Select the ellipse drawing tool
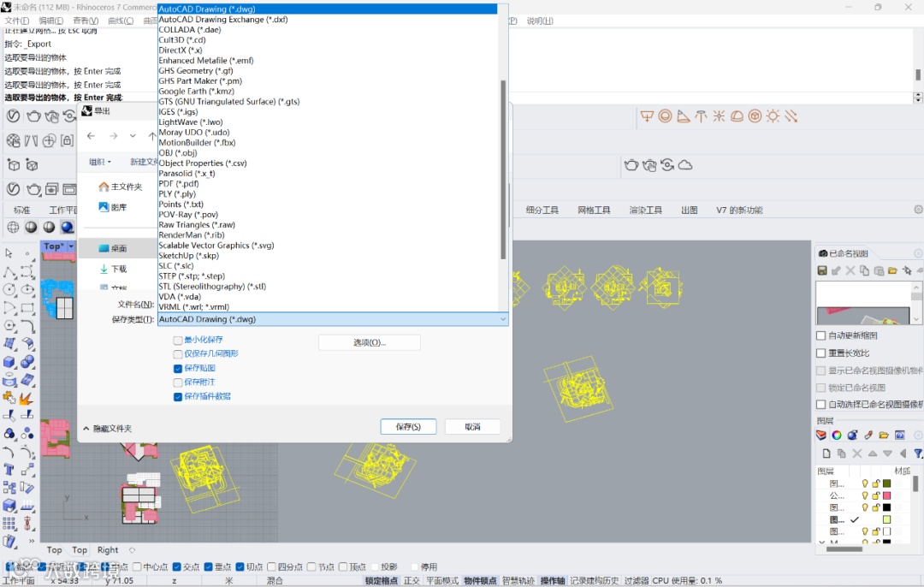The width and height of the screenshot is (924, 587). click(x=27, y=289)
